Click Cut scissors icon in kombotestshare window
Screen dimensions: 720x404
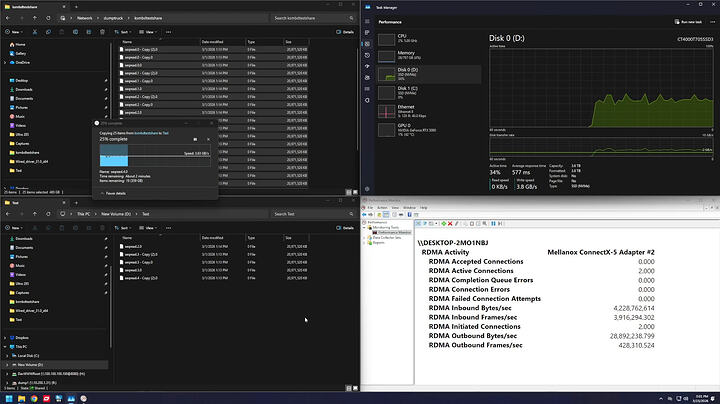click(34, 32)
